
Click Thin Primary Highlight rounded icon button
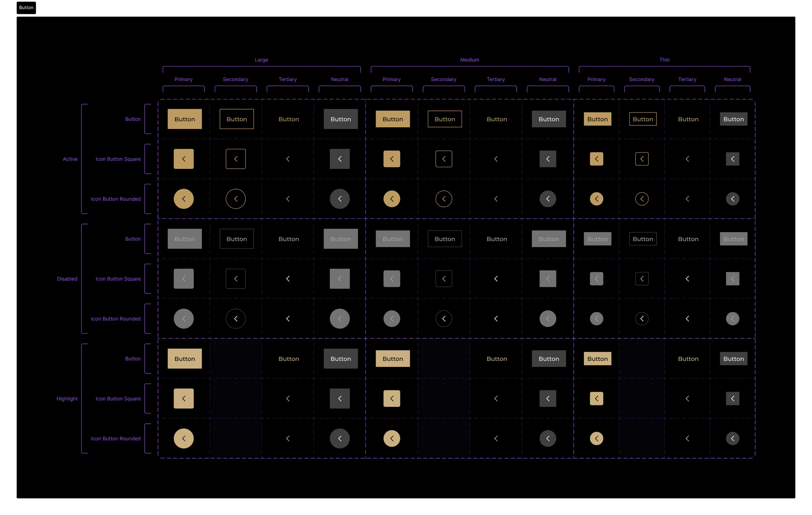click(x=596, y=438)
